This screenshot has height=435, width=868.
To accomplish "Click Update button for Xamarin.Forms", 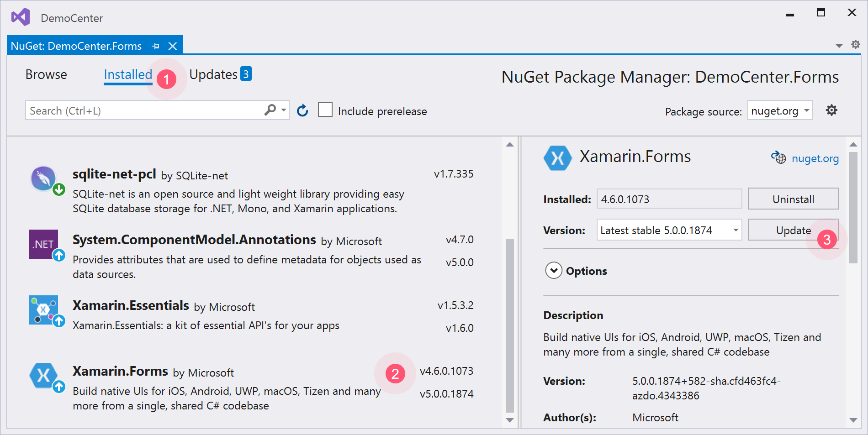I will click(x=793, y=230).
